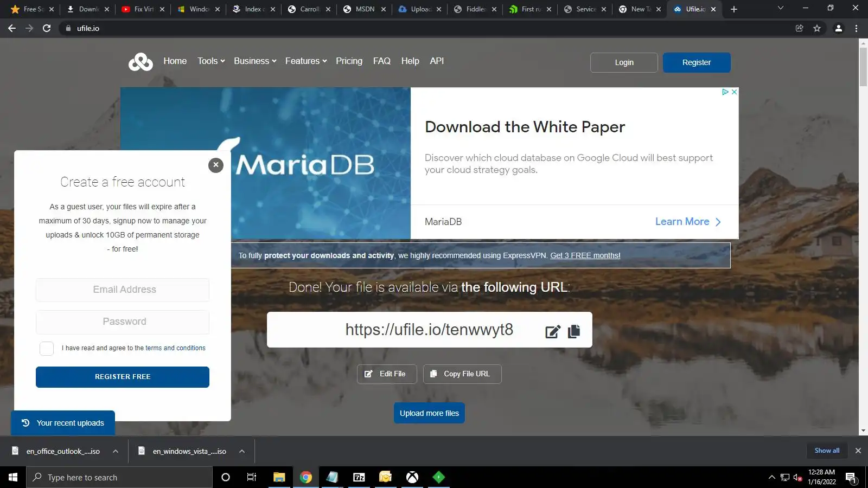Viewport: 868px width, 488px height.
Task: Close the downloads bar
Action: click(858, 451)
